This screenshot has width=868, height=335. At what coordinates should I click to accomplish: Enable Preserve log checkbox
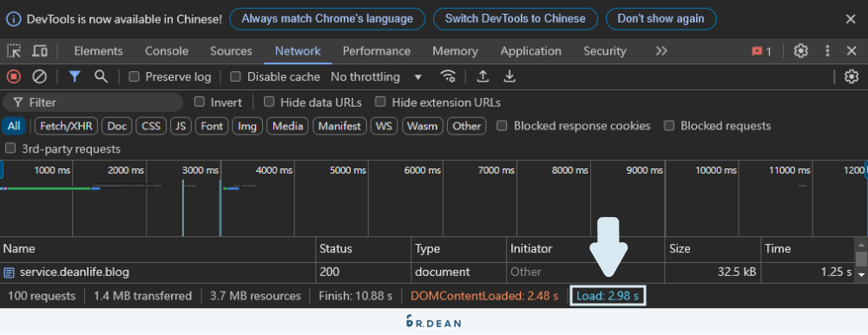tap(134, 77)
